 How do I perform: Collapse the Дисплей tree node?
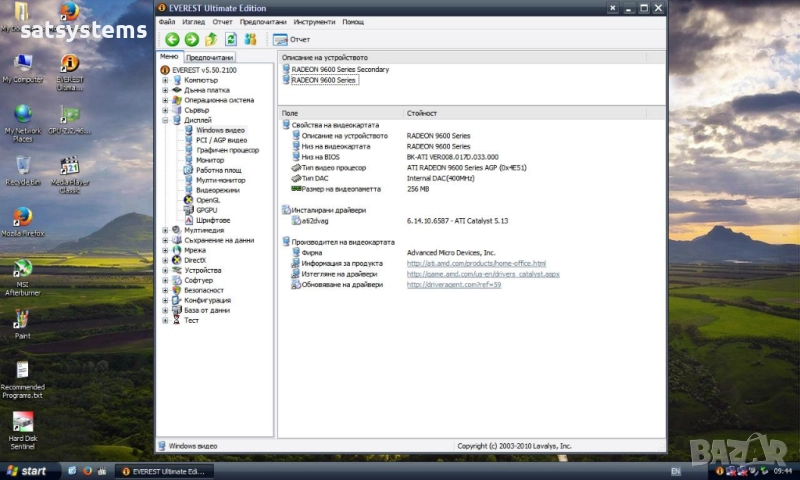[165, 120]
